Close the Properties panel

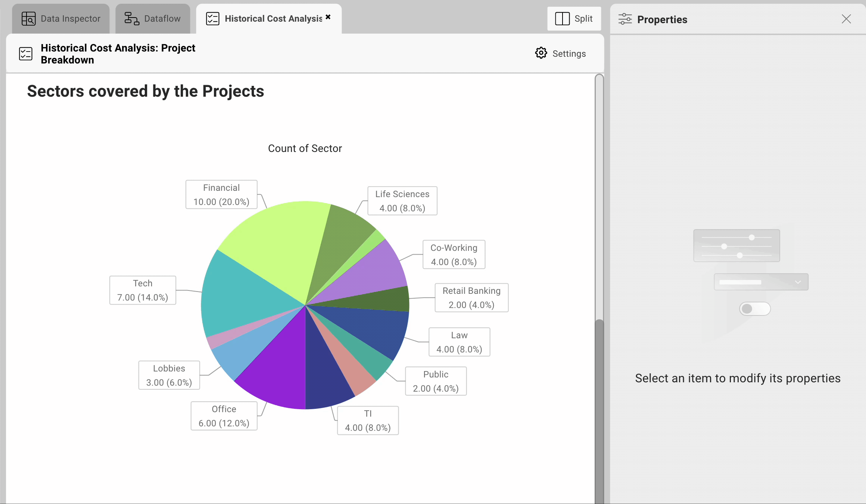[x=846, y=19]
